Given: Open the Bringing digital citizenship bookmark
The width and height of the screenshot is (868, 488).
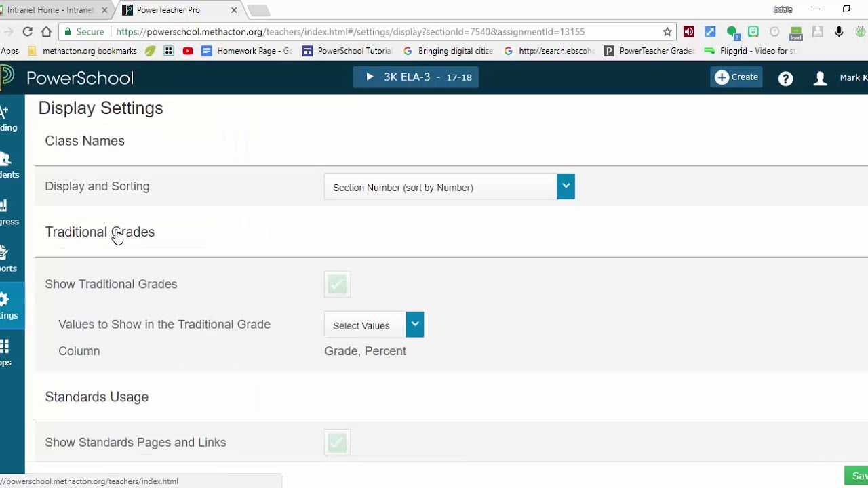Looking at the screenshot, I should (448, 51).
